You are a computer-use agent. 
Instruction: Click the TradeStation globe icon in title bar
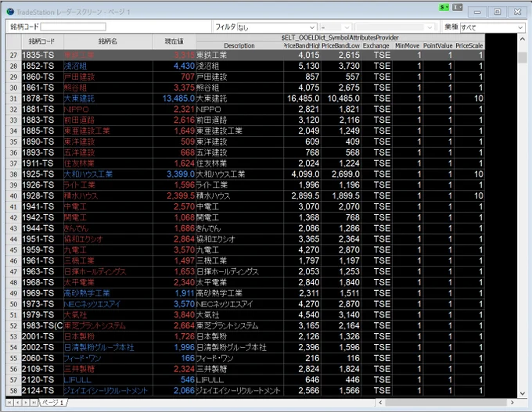(10, 12)
